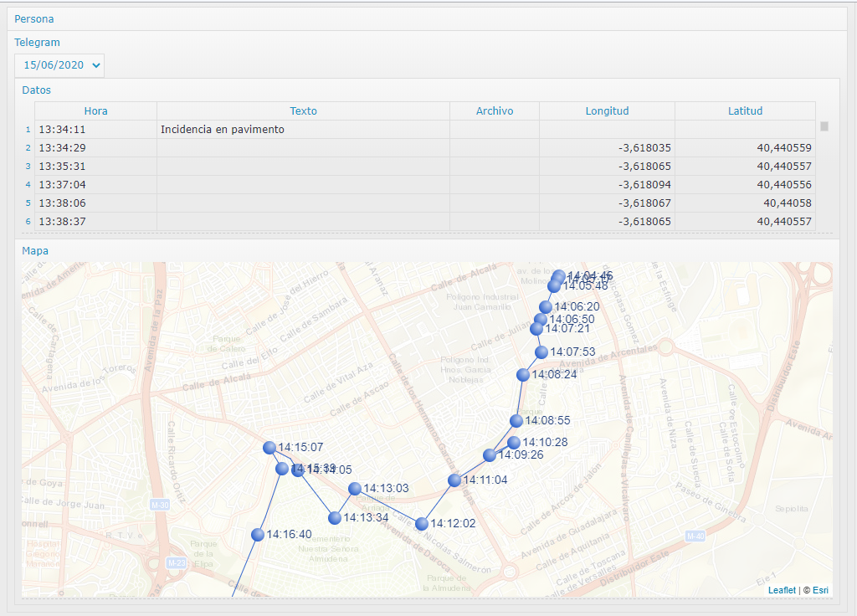Click the Texto column header
The width and height of the screenshot is (857, 616).
click(x=303, y=111)
